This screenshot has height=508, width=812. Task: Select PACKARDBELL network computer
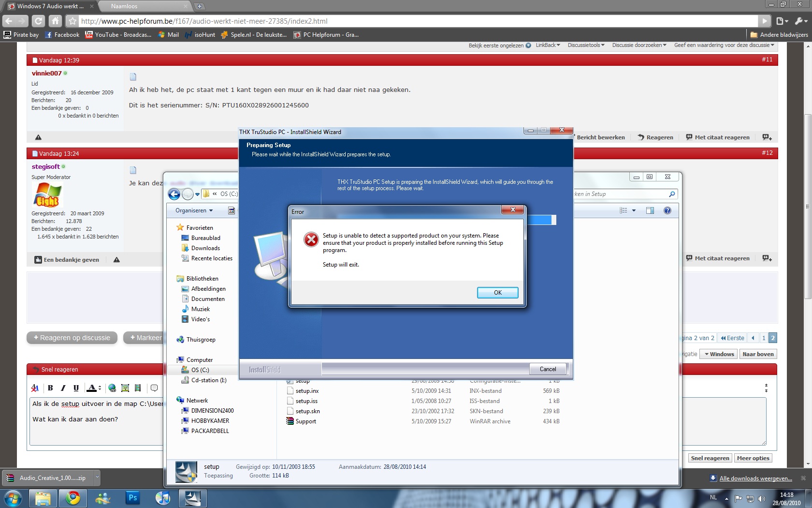coord(205,431)
